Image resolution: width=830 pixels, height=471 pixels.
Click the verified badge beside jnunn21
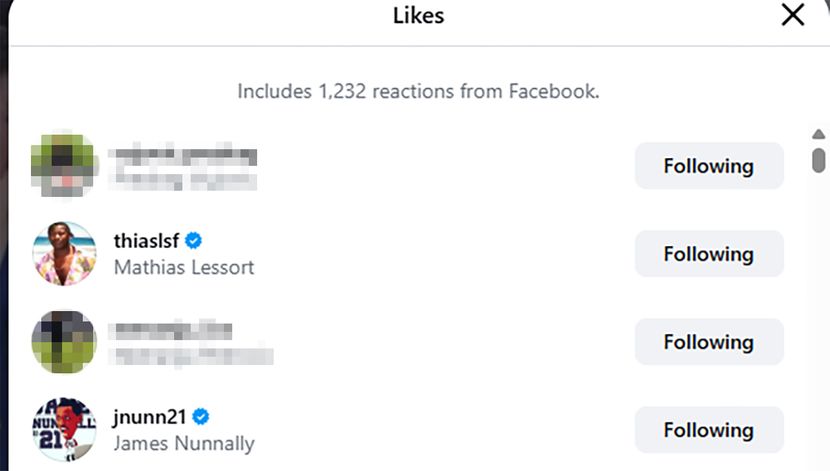[x=200, y=417]
